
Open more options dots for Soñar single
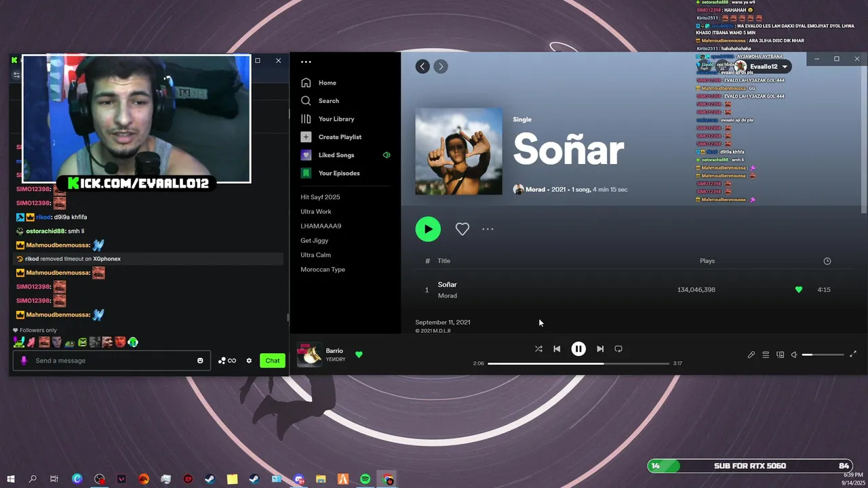coord(488,229)
